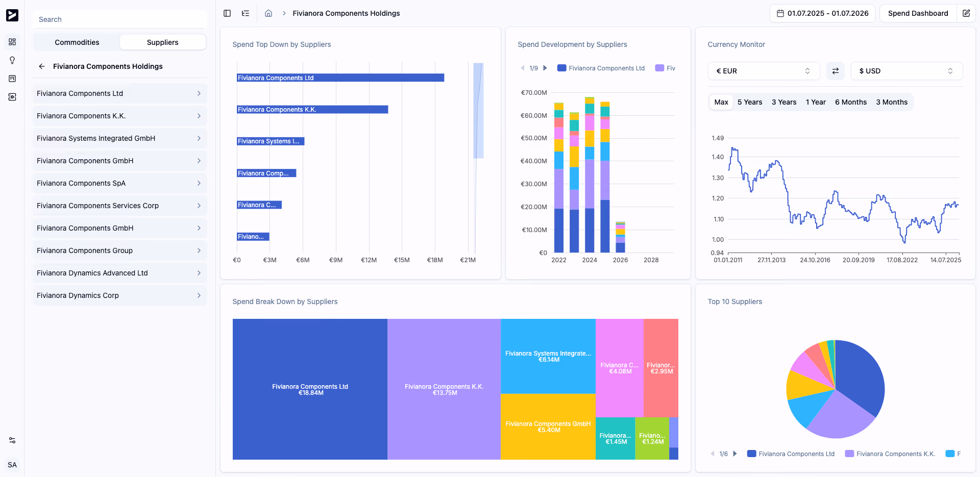
Task: Select the 6 Months time range
Action: point(851,102)
